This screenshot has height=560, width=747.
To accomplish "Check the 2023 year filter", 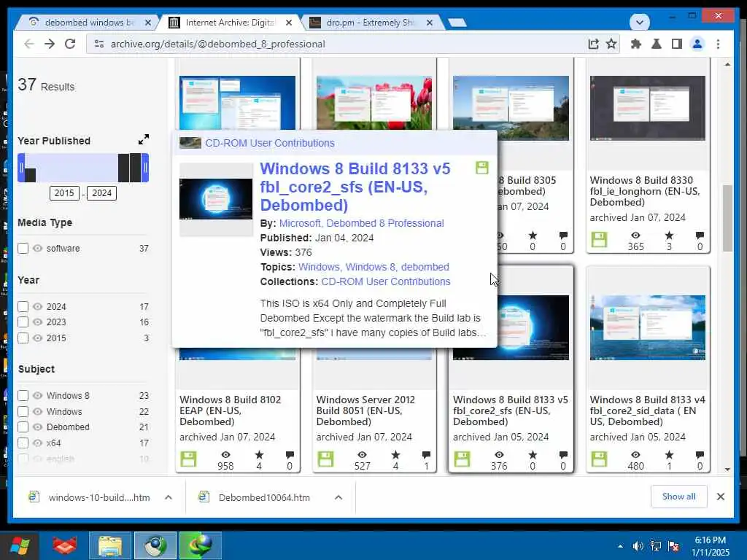I will coord(23,322).
